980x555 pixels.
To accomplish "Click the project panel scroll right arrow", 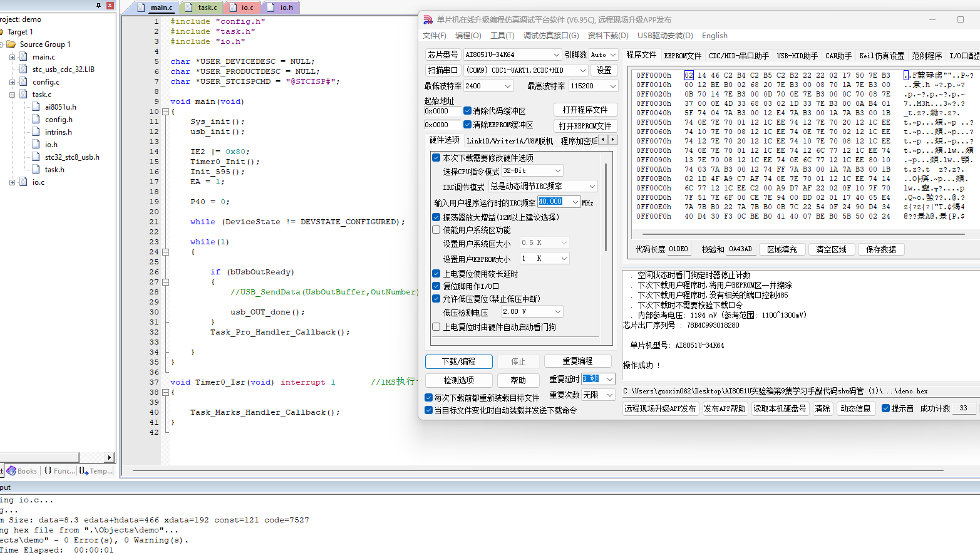I will click(x=110, y=457).
